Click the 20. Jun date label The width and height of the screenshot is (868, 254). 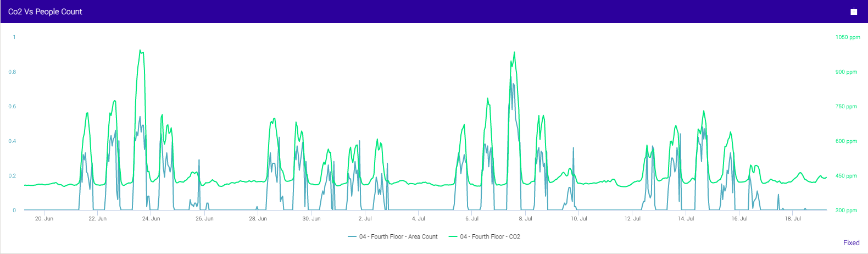(x=44, y=219)
